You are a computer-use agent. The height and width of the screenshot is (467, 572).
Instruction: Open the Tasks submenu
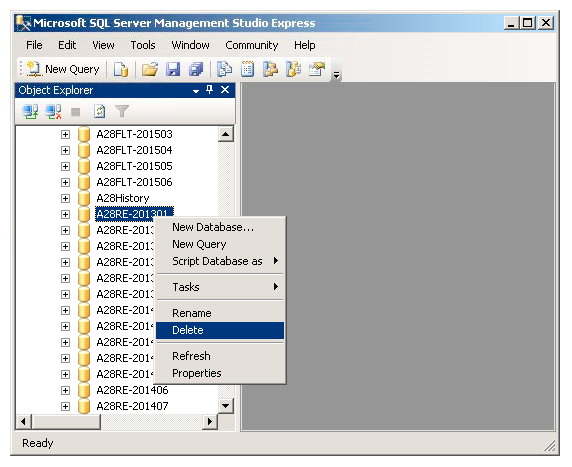(x=220, y=287)
